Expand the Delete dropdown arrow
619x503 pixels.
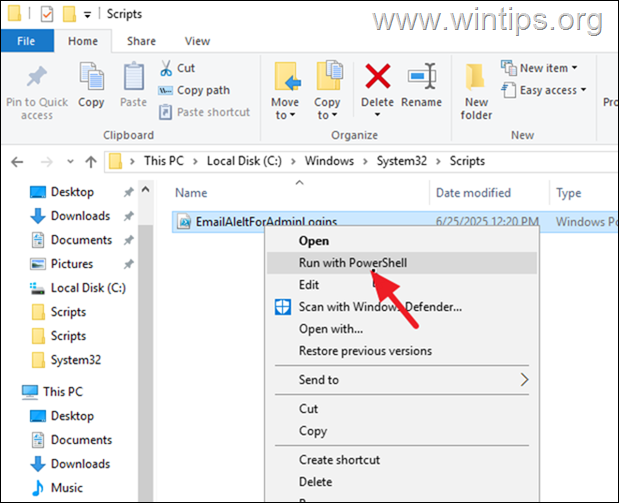tap(377, 114)
